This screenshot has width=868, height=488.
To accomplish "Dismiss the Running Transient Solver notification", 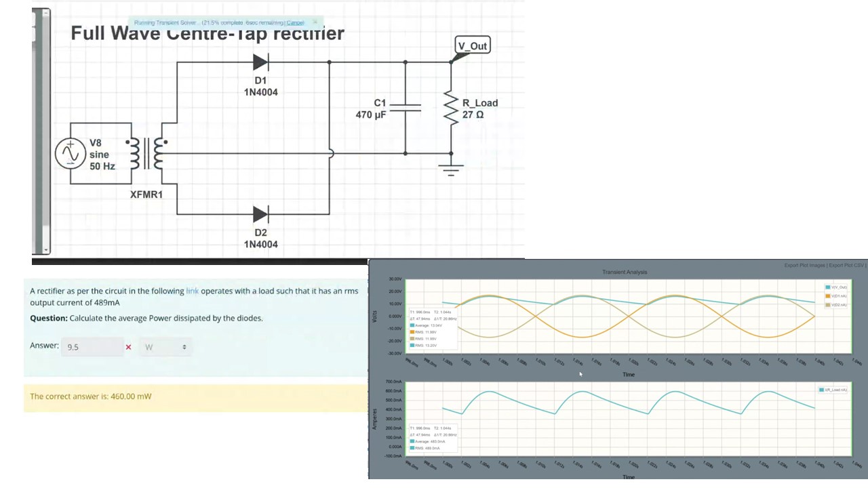I will point(315,22).
